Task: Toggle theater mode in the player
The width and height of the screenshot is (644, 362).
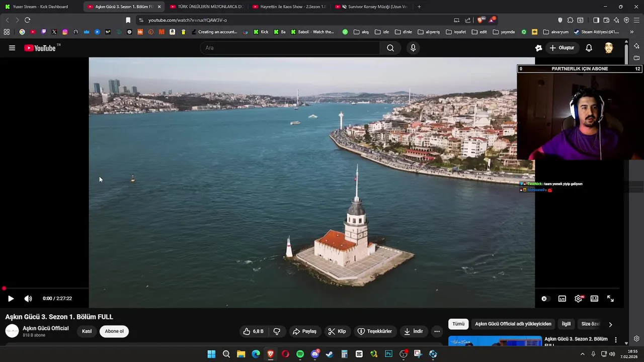Action: coord(594,299)
